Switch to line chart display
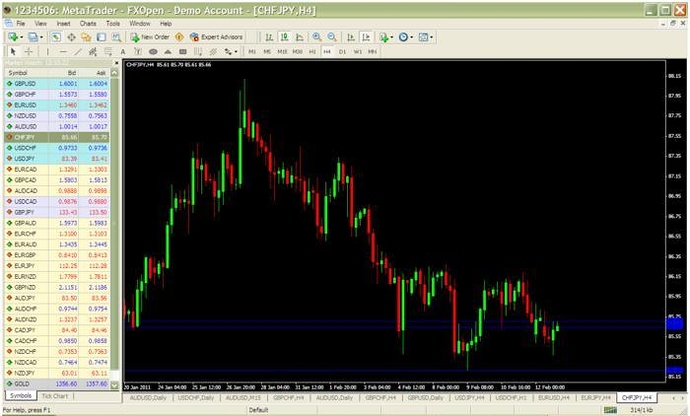 (300, 37)
